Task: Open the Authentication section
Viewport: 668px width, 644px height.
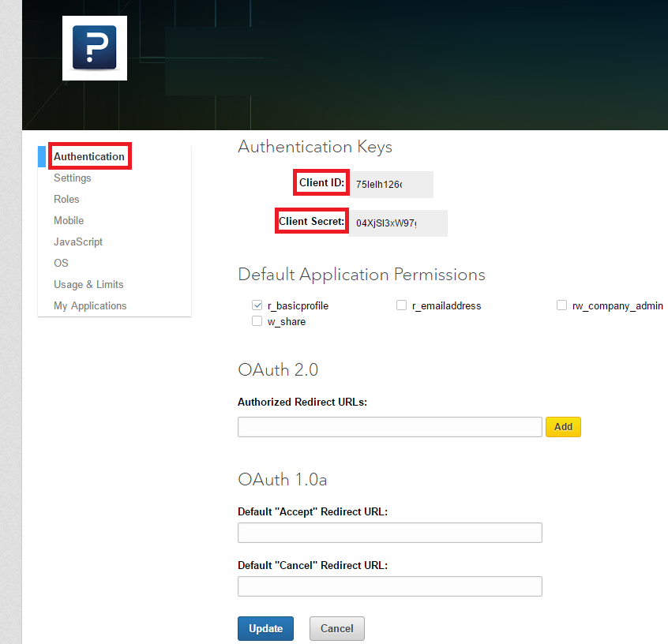Action: (x=89, y=155)
